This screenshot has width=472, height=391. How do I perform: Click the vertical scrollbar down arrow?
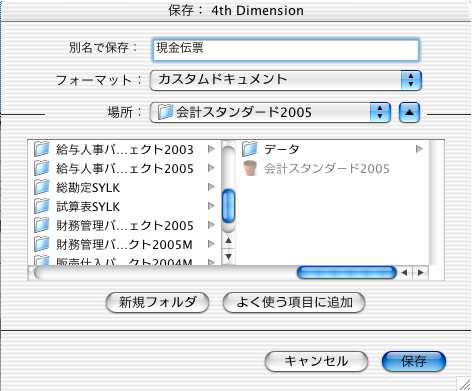click(228, 256)
